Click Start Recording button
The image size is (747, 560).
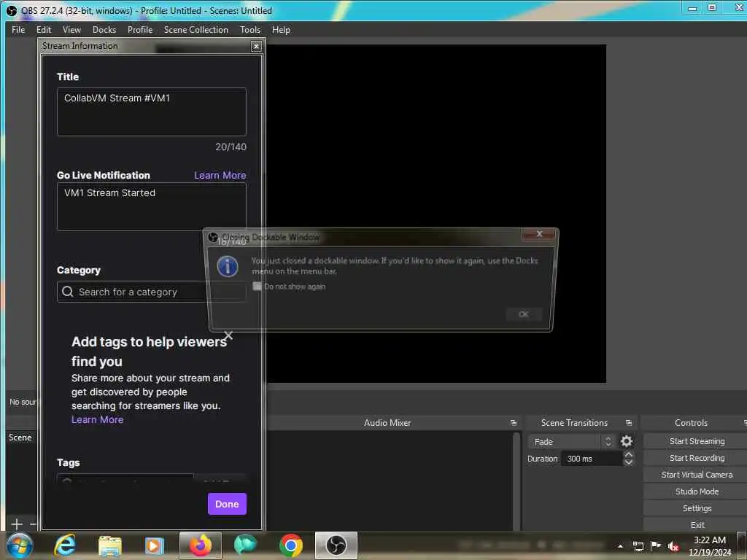pyautogui.click(x=697, y=458)
